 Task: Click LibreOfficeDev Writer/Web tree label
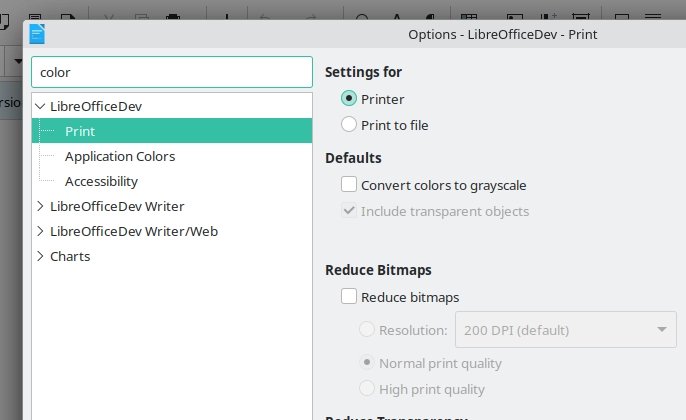click(x=134, y=231)
